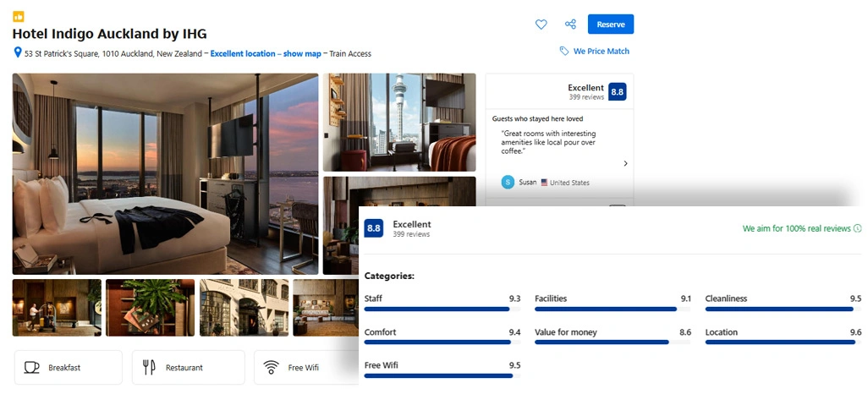Click the 8.6 Value for money score
The height and width of the screenshot is (394, 868).
click(685, 332)
